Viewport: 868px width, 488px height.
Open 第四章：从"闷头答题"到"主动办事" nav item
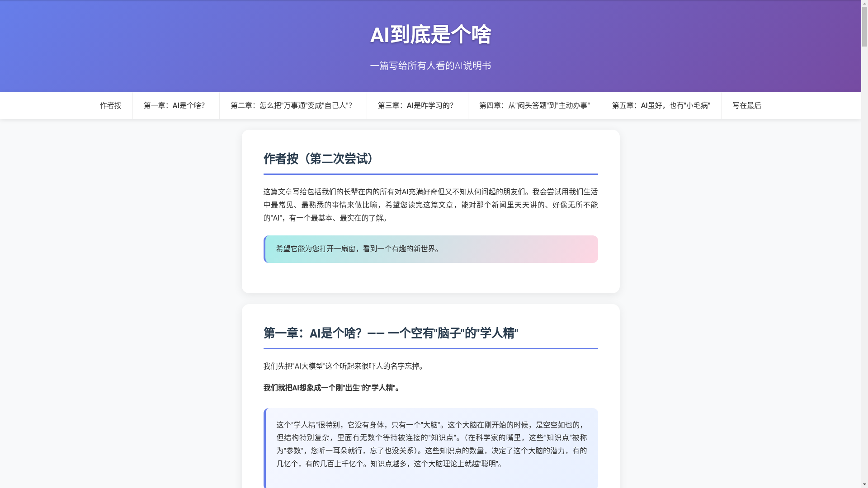pos(534,106)
